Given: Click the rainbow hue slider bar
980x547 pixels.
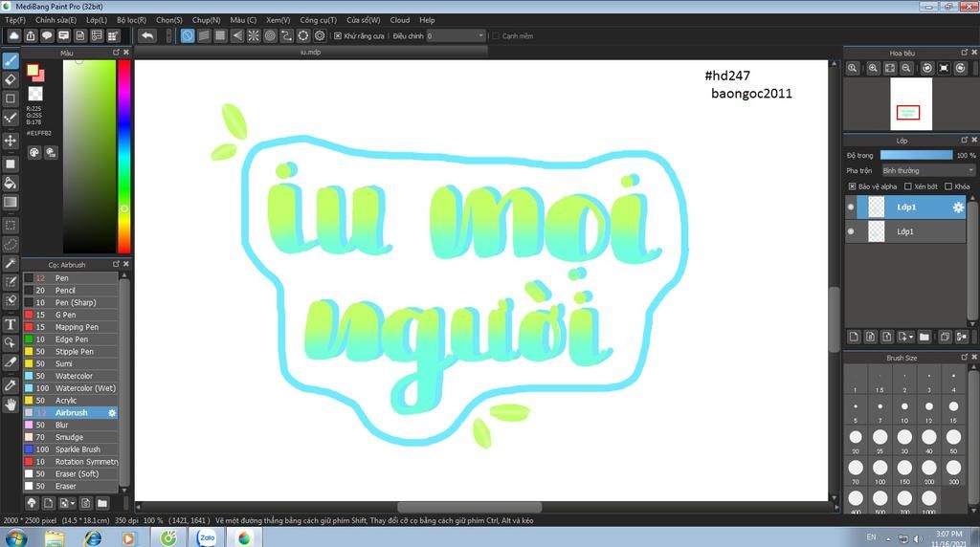Looking at the screenshot, I should (124, 156).
